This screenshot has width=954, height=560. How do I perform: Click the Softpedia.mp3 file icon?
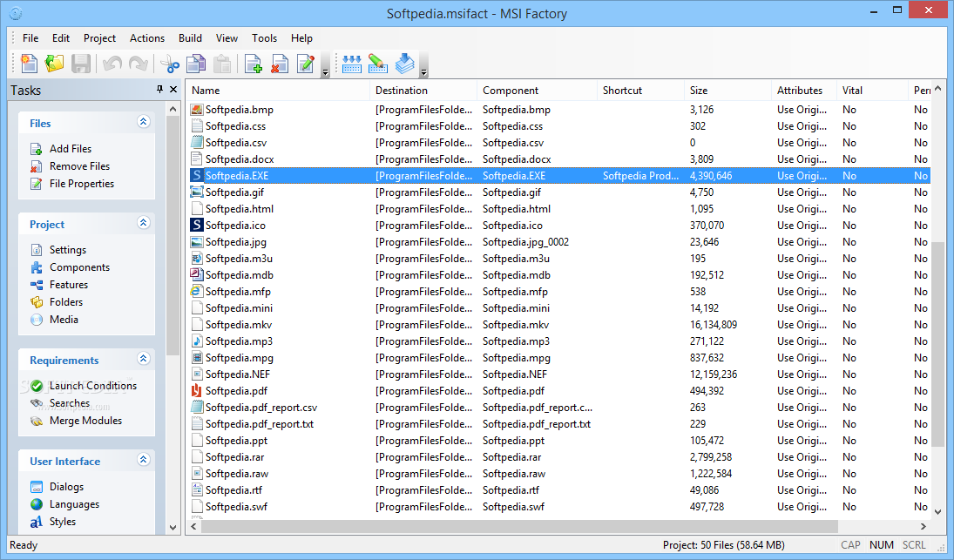click(197, 341)
